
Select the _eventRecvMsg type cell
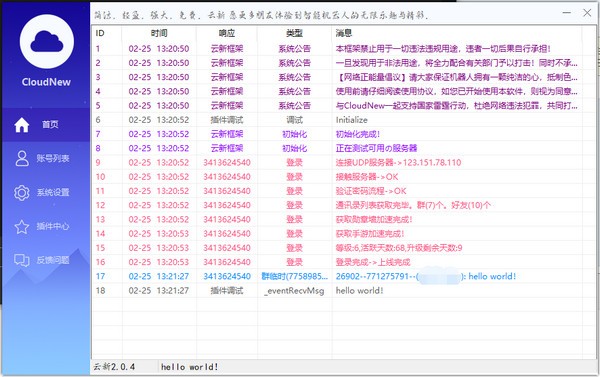pos(295,291)
